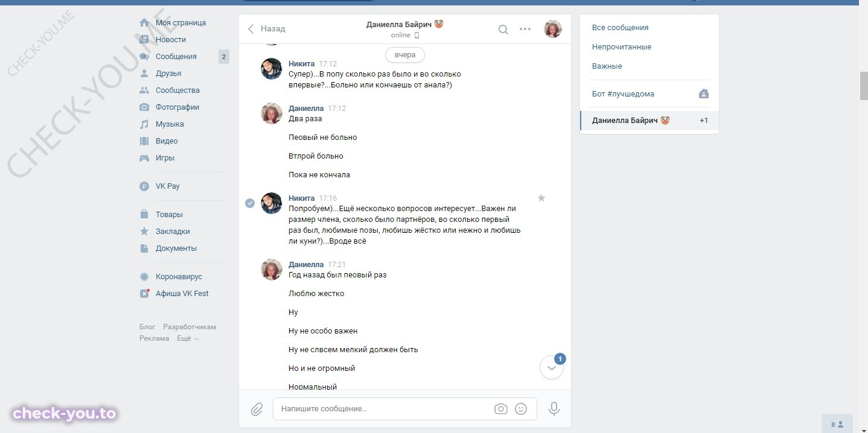The image size is (868, 433).
Task: Click Даниелла sender name at 17:21
Action: pos(306,265)
